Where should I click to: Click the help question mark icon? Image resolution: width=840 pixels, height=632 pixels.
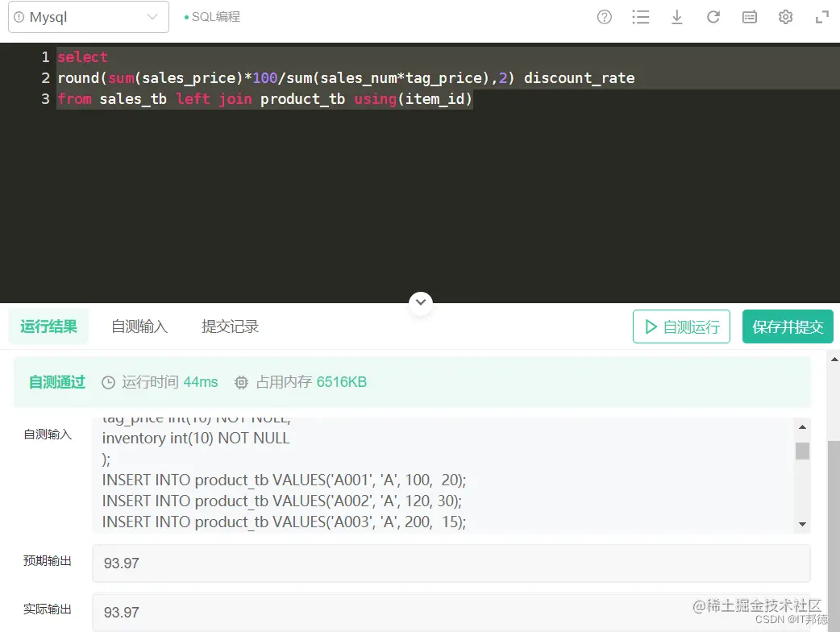click(x=605, y=17)
